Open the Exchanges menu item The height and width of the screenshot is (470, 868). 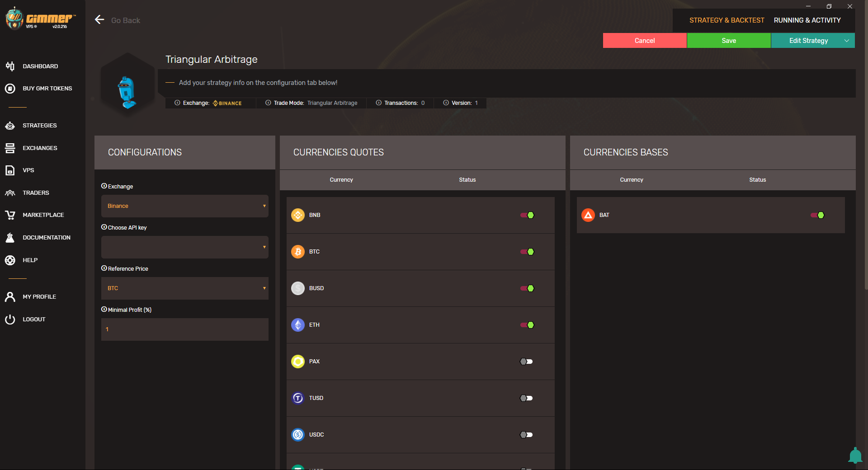coord(40,148)
